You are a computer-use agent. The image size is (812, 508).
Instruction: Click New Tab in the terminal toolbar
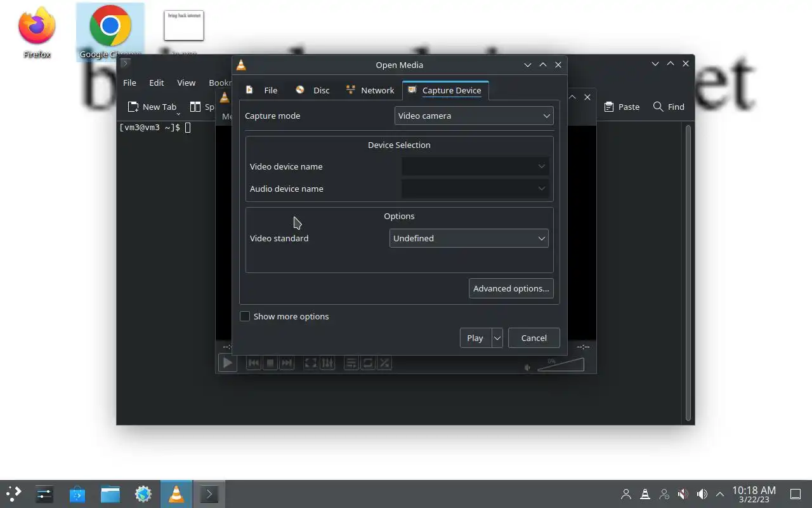pos(152,107)
